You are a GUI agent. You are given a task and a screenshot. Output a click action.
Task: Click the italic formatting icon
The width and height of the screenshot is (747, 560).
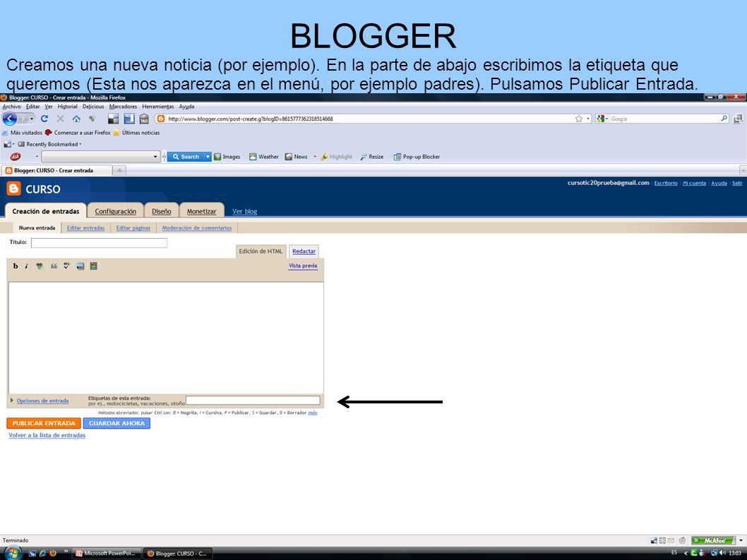(x=26, y=266)
